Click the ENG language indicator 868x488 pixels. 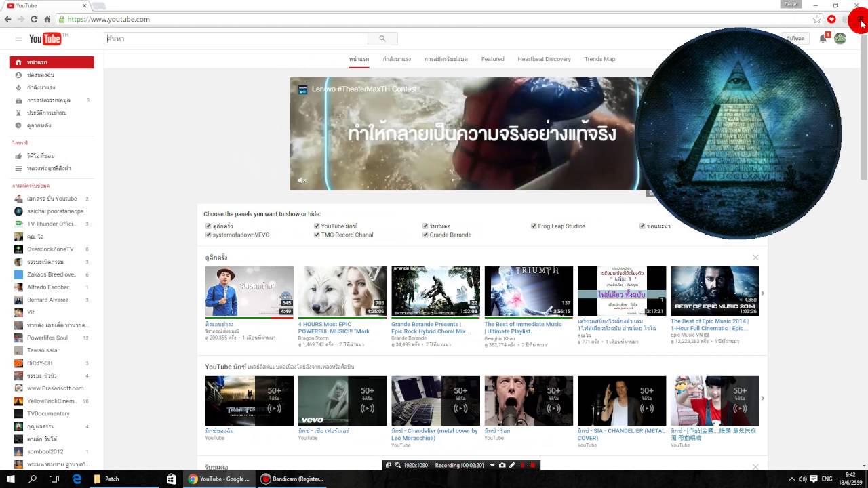[827, 479]
